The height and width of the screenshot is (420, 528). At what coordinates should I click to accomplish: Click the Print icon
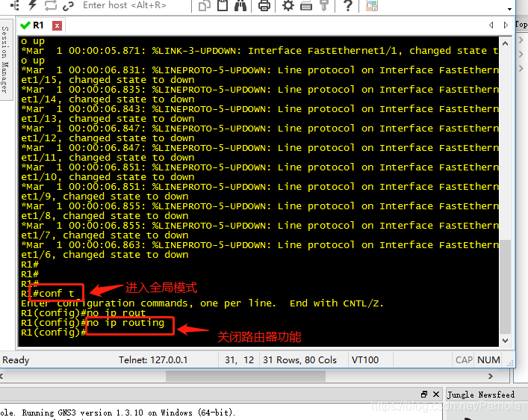pyautogui.click(x=264, y=5)
